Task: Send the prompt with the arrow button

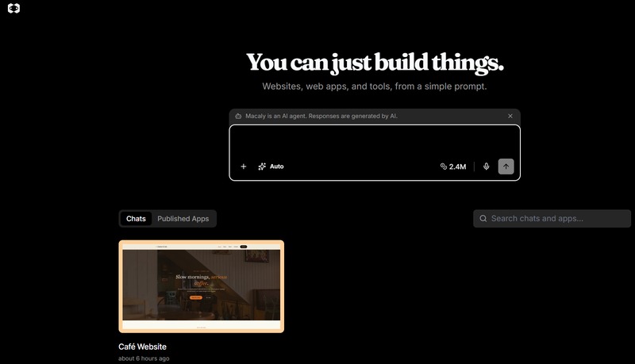Action: click(506, 167)
